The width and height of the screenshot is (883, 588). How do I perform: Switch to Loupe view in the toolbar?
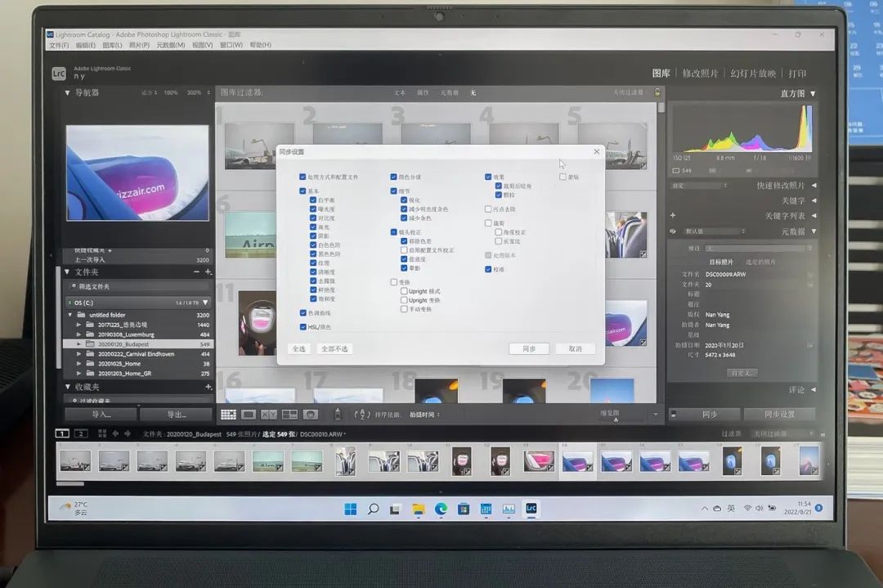(x=249, y=415)
